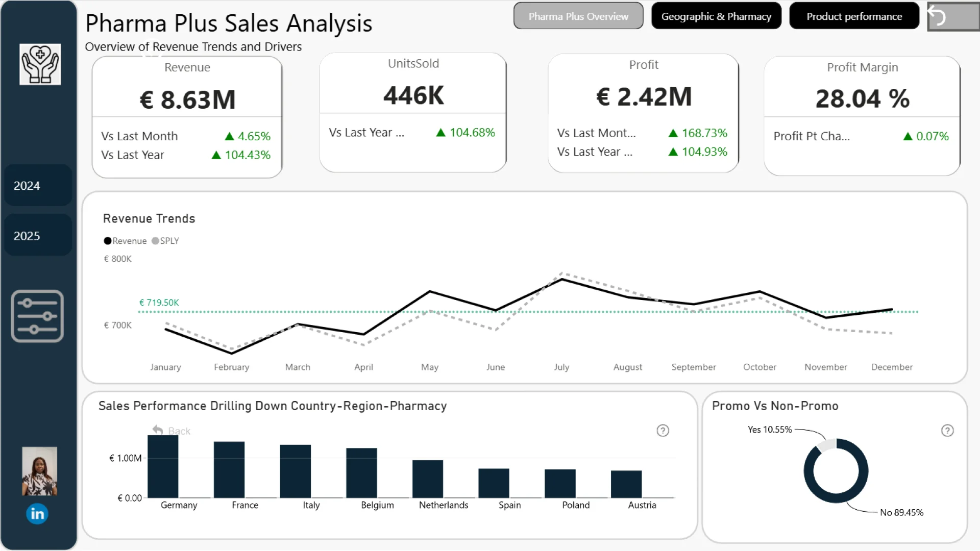The width and height of the screenshot is (980, 551).
Task: Toggle the SPLY legend marker
Action: pos(155,241)
